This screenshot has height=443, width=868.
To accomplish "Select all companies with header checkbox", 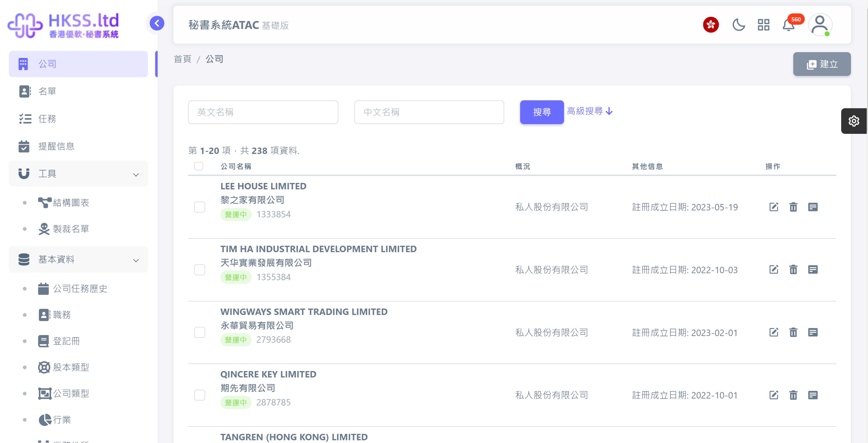I will 199,166.
